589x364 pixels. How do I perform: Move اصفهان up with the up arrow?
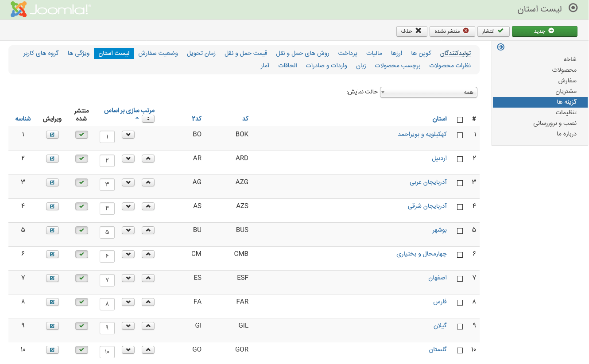[148, 278]
